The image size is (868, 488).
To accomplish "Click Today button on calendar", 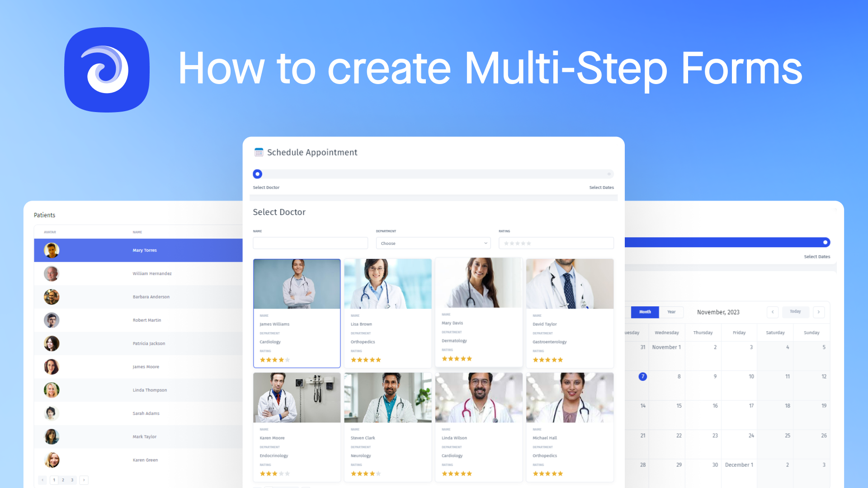I will coord(796,312).
